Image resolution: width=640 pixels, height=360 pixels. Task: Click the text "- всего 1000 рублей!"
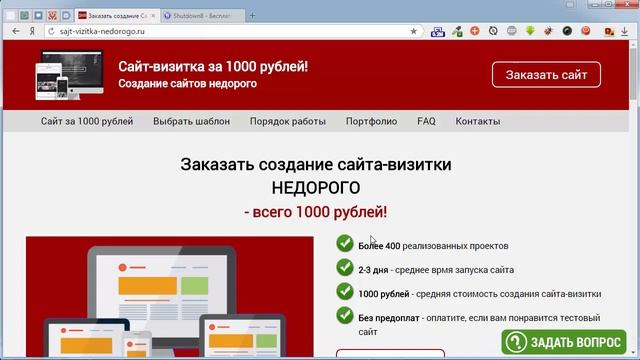pyautogui.click(x=316, y=212)
